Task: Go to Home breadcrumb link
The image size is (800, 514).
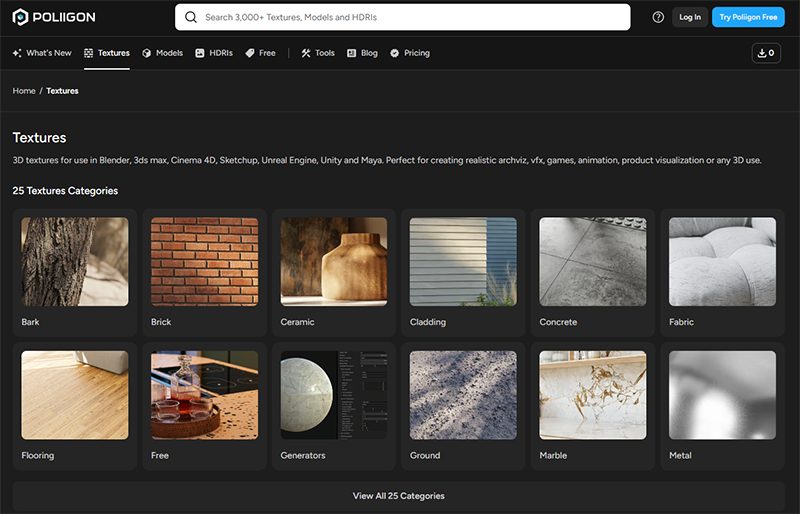Action: [x=24, y=91]
